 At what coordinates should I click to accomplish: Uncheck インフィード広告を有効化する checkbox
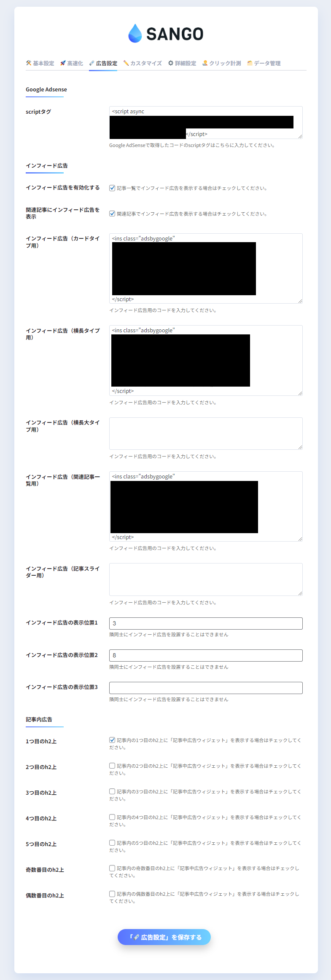[112, 188]
